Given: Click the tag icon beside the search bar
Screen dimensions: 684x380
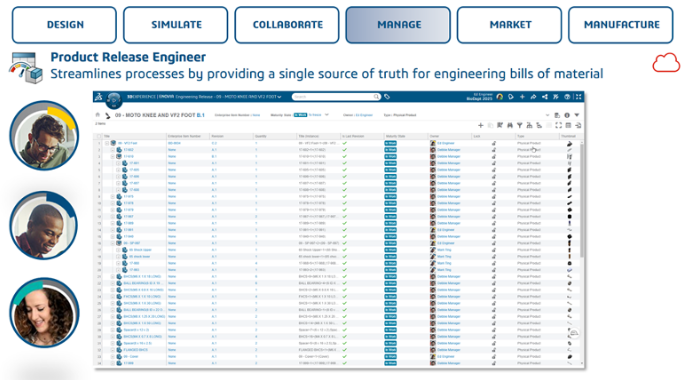Looking at the screenshot, I should click(387, 97).
